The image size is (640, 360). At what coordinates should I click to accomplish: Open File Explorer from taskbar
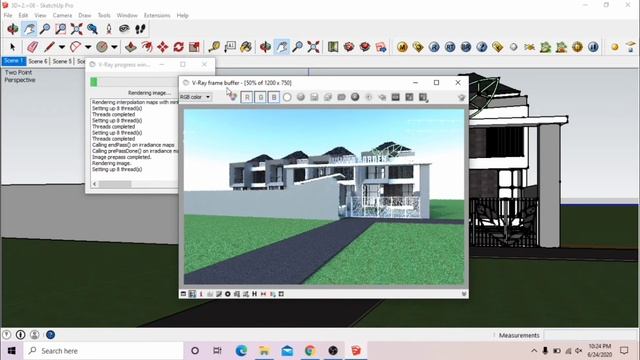pyautogui.click(x=264, y=351)
